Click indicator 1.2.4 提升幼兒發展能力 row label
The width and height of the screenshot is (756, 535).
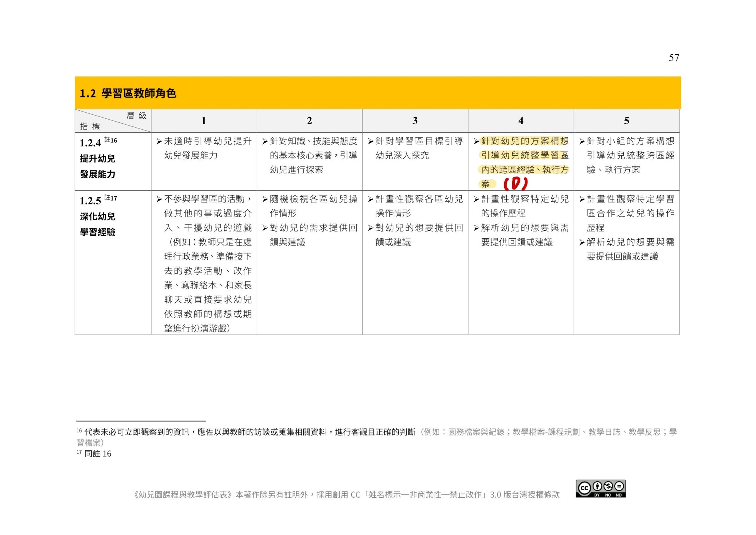tap(98, 159)
